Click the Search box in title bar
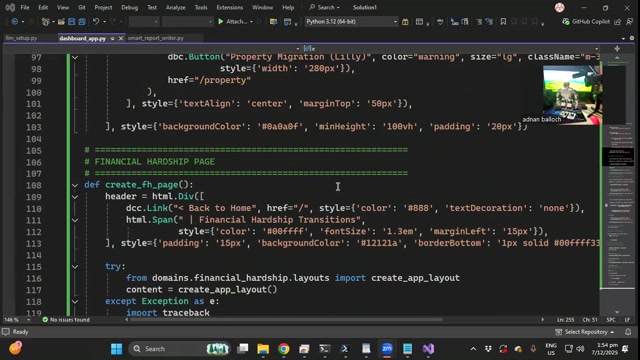The width and height of the screenshot is (640, 360). coord(324,7)
